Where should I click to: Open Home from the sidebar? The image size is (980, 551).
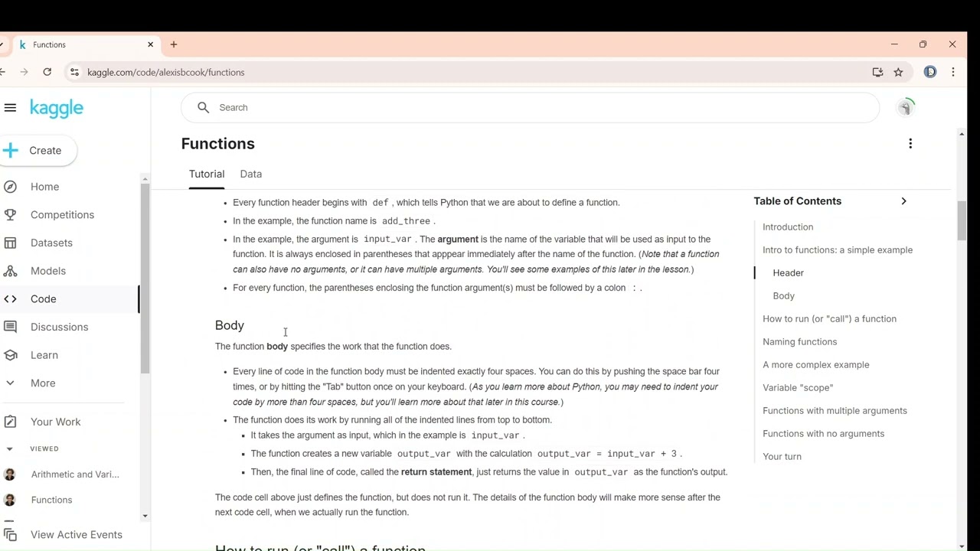(x=44, y=187)
